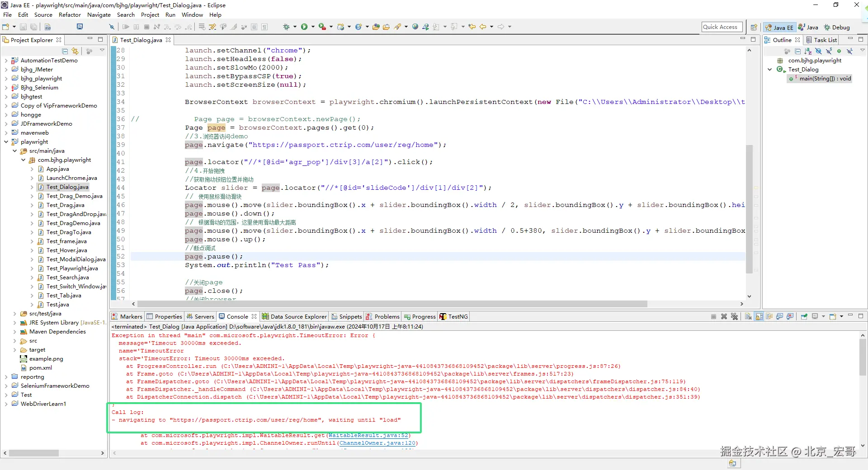Image resolution: width=868 pixels, height=470 pixels.
Task: Toggle Hide Static Fields and Methods in Outline
Action: 829,51
